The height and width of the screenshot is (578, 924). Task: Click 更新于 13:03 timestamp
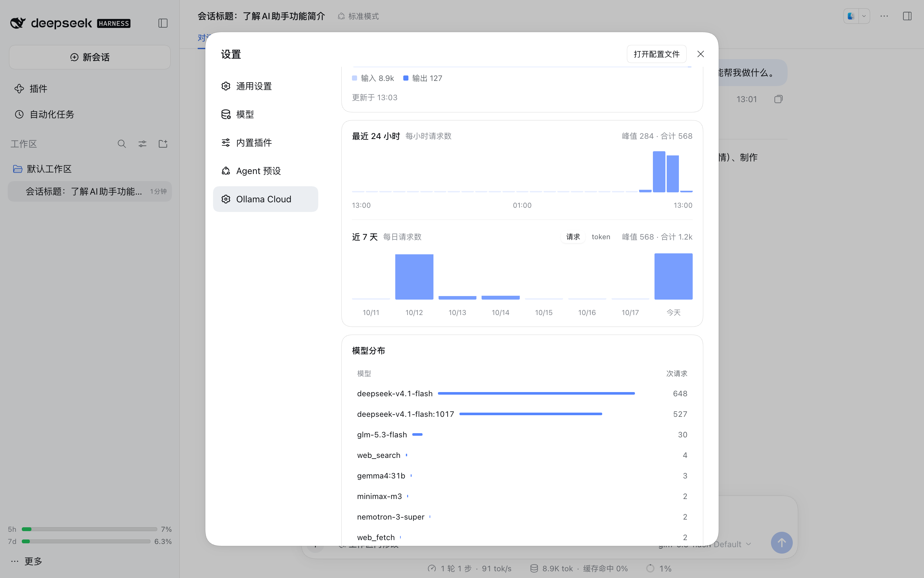point(374,98)
